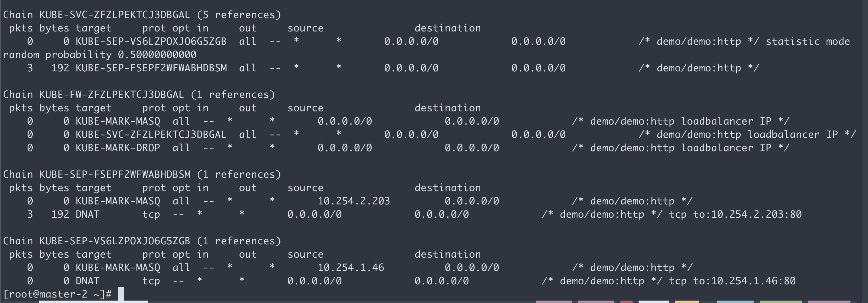Click the green block in the bottom bar

tap(781, 301)
